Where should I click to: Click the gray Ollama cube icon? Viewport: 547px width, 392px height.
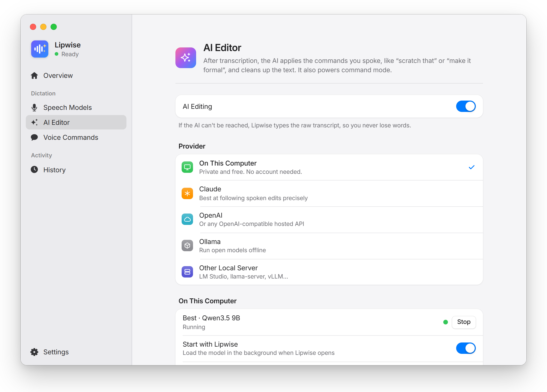187,246
